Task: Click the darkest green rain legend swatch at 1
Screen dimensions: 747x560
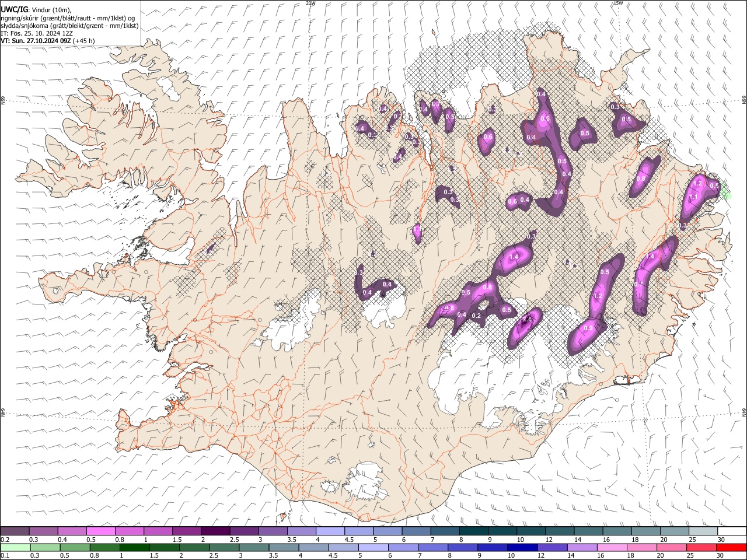Action: [134, 547]
